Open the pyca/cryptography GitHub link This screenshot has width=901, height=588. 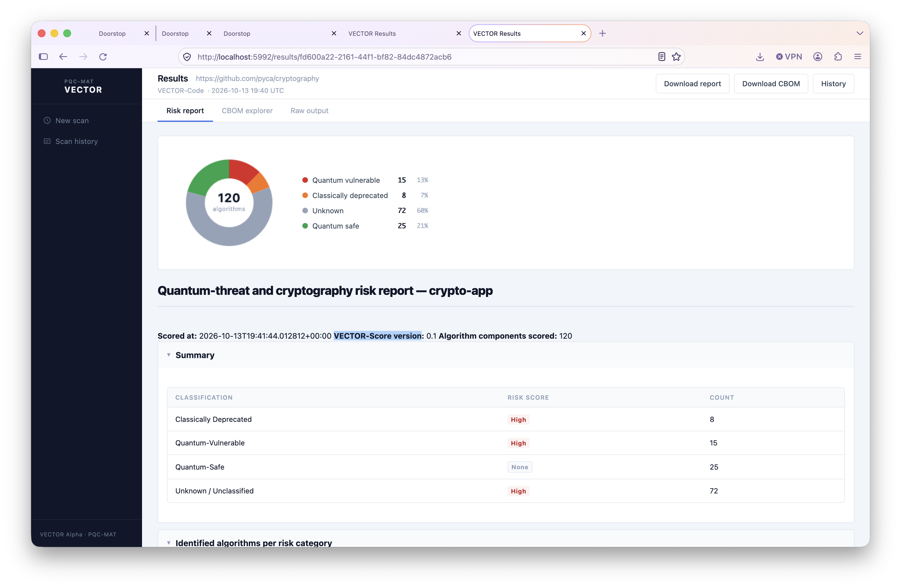(257, 78)
